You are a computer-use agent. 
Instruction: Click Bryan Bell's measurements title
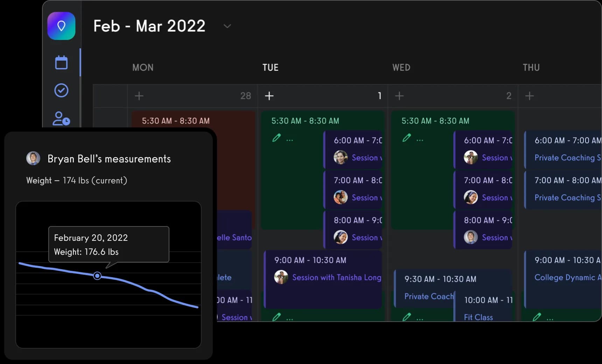coord(109,159)
